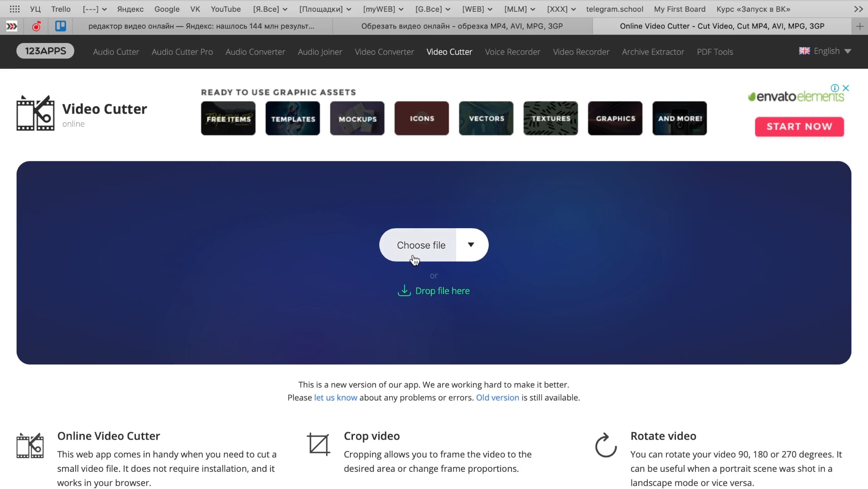Expand the [WEB] bookmarks folder
This screenshot has width=868, height=489.
pyautogui.click(x=477, y=9)
